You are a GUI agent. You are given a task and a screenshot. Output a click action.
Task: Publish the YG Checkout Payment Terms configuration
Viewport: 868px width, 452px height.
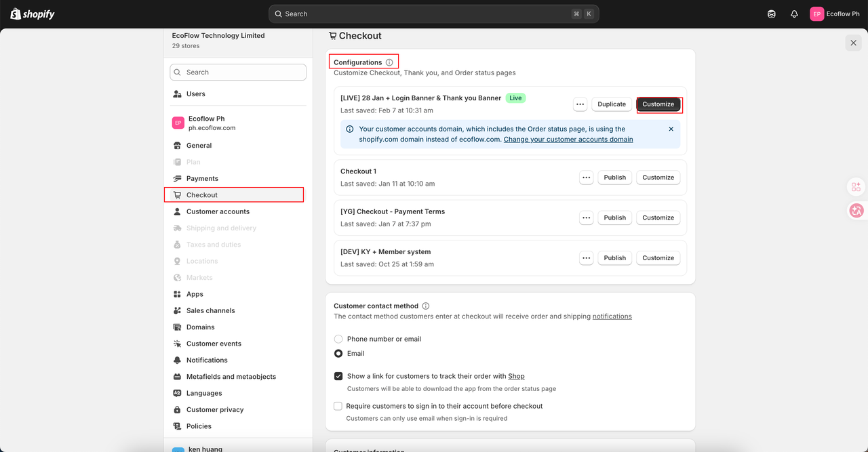[614, 218]
